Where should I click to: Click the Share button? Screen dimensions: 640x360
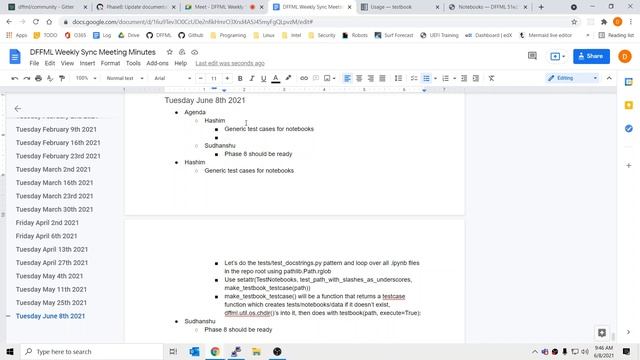coord(591,56)
